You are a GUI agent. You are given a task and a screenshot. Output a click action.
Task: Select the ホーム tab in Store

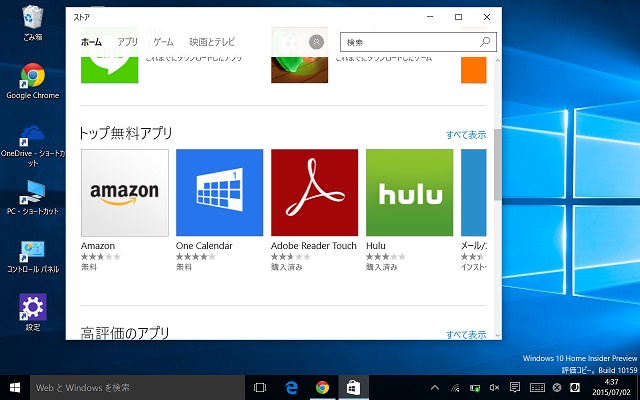91,42
